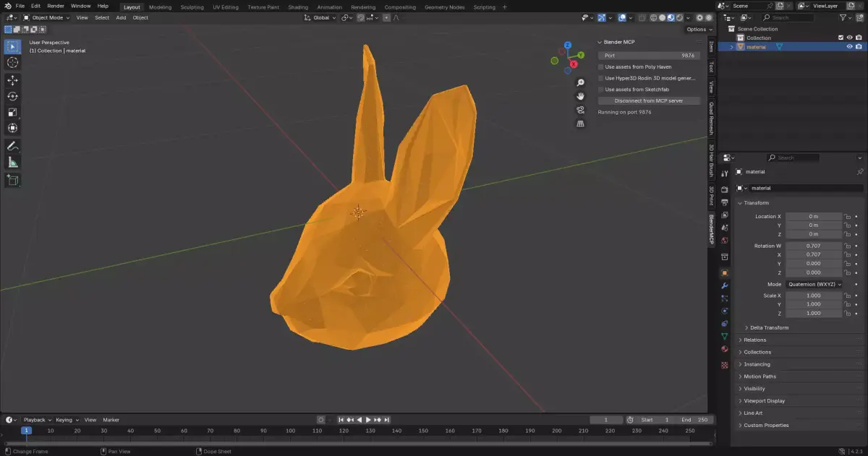This screenshot has height=456, width=868.
Task: Select the Rotate tool
Action: tap(12, 96)
